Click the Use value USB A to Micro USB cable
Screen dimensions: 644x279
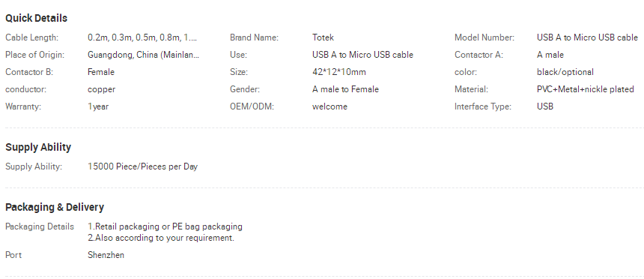pos(362,55)
